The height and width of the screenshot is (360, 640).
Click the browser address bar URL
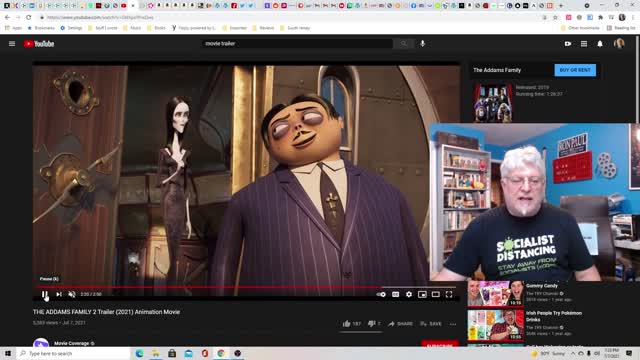pyautogui.click(x=100, y=18)
